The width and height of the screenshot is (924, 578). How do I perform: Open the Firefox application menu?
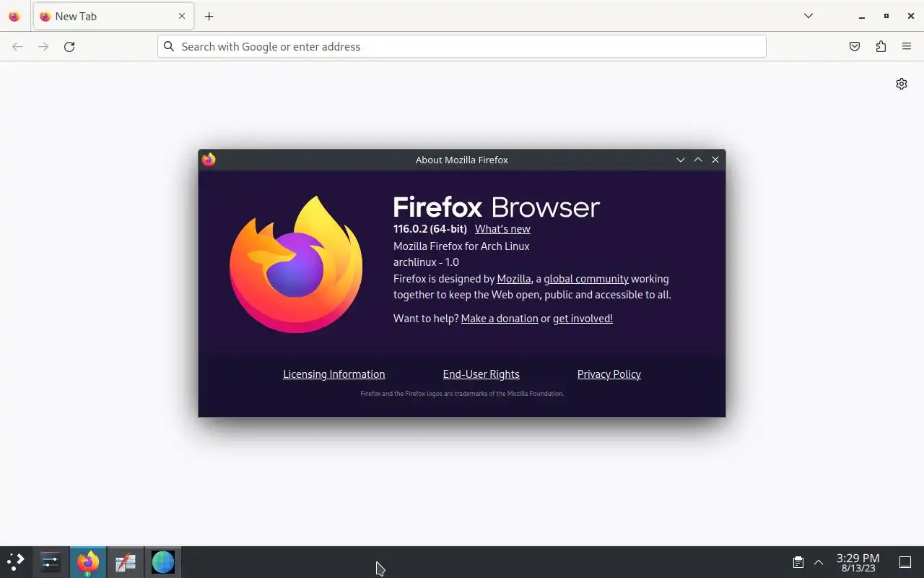point(907,46)
